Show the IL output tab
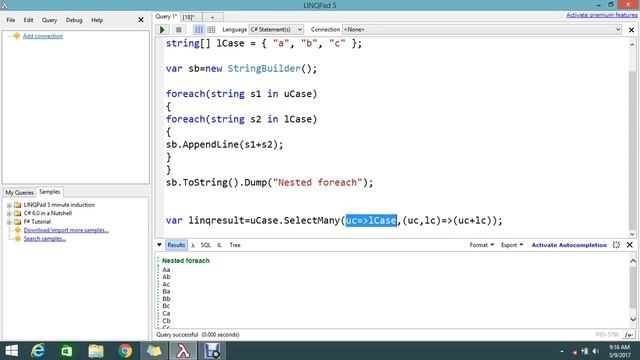The image size is (640, 360). pyautogui.click(x=219, y=245)
